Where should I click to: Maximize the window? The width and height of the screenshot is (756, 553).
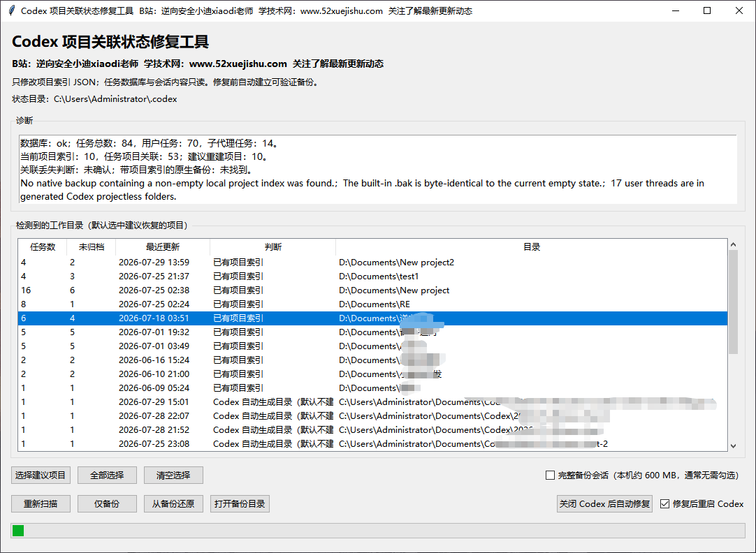707,10
